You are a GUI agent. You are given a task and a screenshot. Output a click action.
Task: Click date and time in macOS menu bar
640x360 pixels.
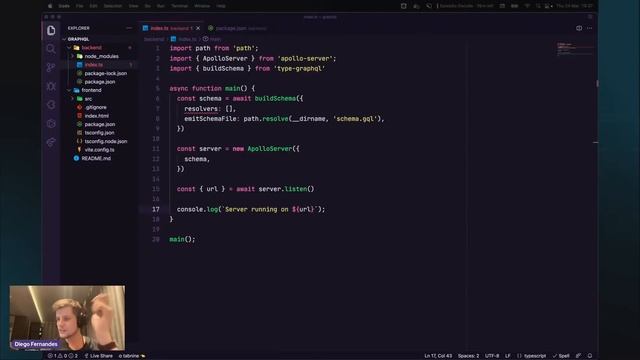coord(574,6)
